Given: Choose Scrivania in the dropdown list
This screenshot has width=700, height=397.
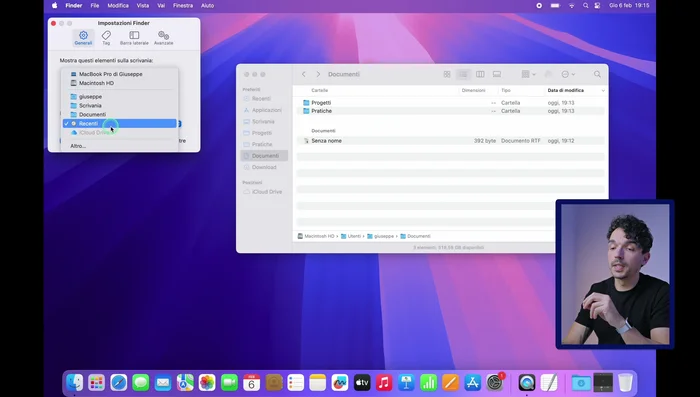Looking at the screenshot, I should tap(120, 105).
